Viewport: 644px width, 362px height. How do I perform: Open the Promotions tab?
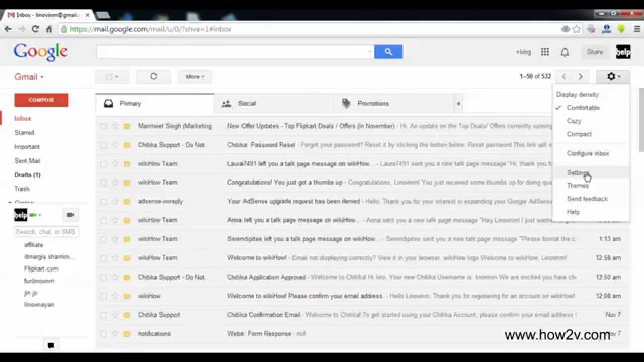tap(393, 103)
